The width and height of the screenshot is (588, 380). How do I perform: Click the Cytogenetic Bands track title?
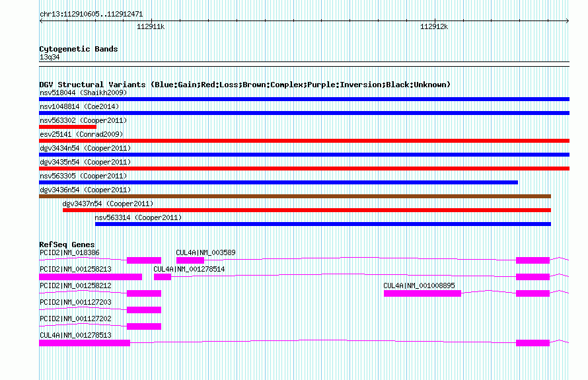[79, 49]
